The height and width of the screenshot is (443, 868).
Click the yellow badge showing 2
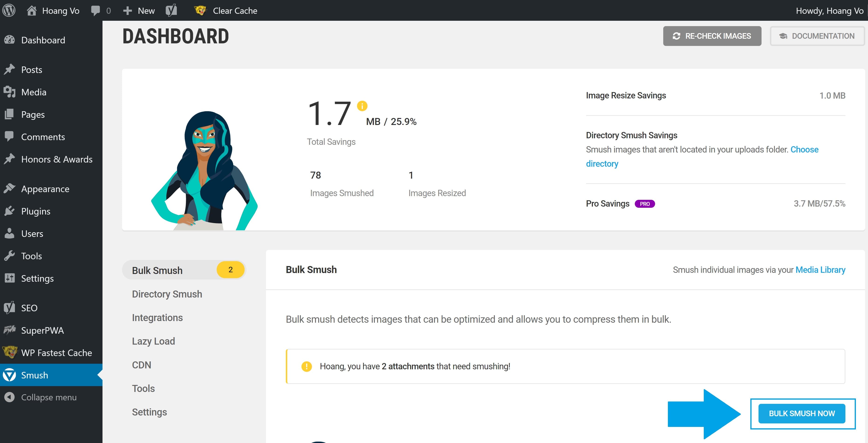[x=230, y=270]
